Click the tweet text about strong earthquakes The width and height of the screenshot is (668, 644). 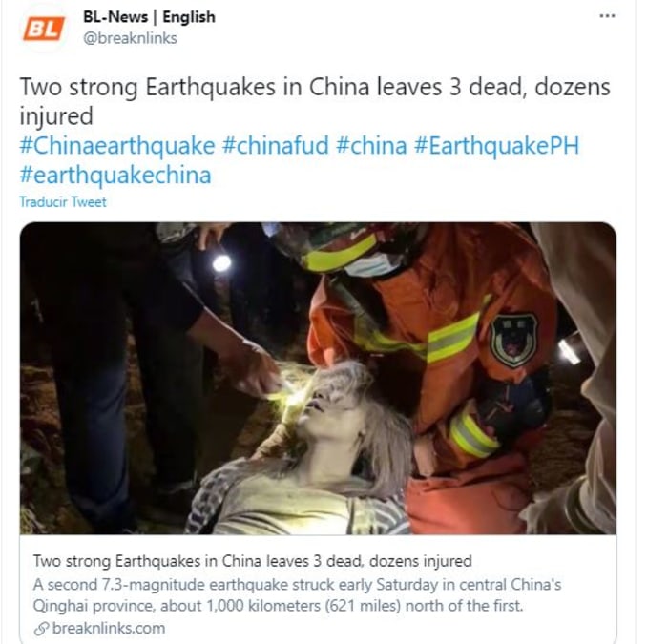point(315,101)
